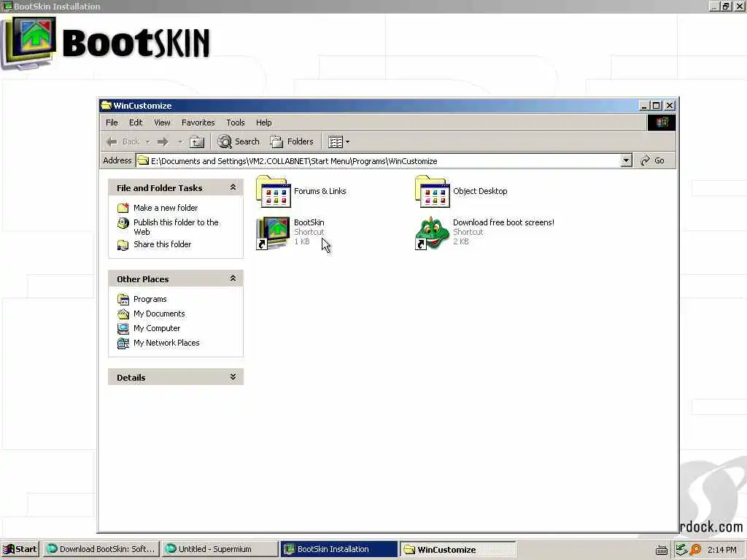747x560 pixels.
Task: Click the orange magnifier tray icon
Action: tap(695, 550)
